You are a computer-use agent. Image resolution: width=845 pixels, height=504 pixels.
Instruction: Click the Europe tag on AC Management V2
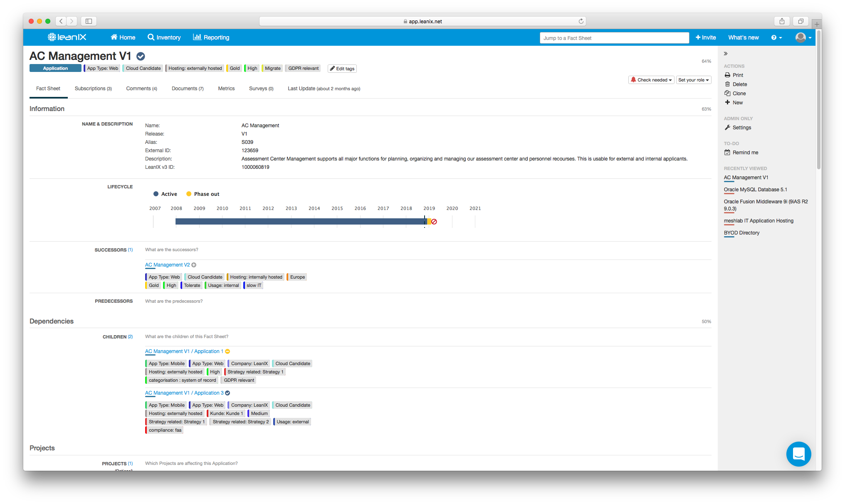pyautogui.click(x=297, y=277)
